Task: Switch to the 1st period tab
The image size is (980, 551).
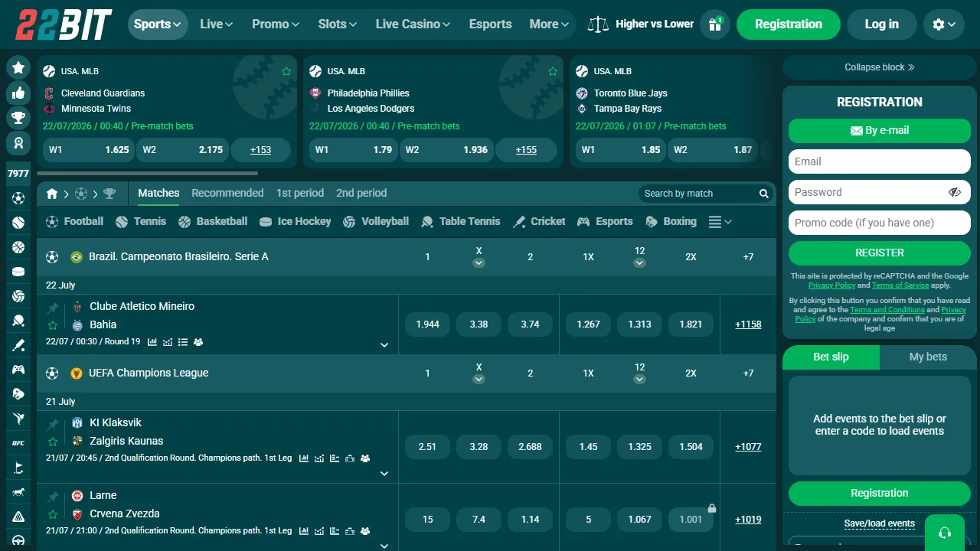Action: (x=300, y=193)
